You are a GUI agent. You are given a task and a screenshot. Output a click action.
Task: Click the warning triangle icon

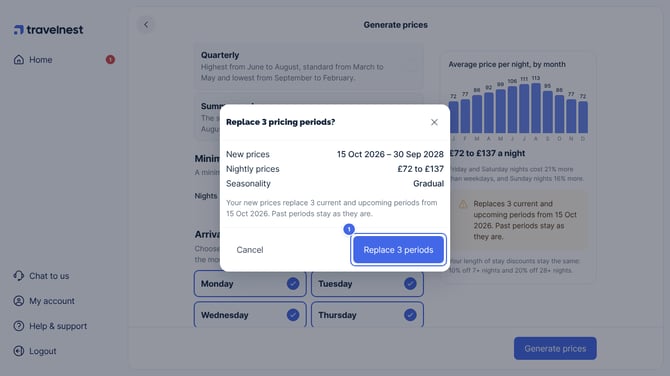coord(463,204)
